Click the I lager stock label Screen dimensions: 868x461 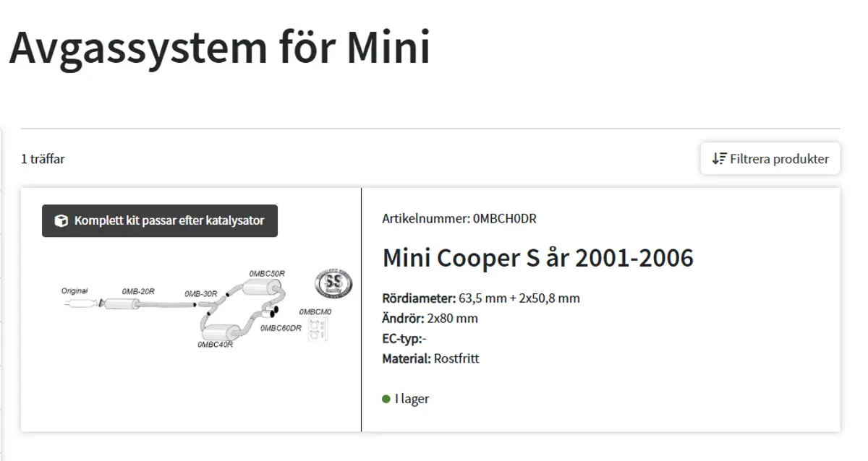click(x=412, y=399)
